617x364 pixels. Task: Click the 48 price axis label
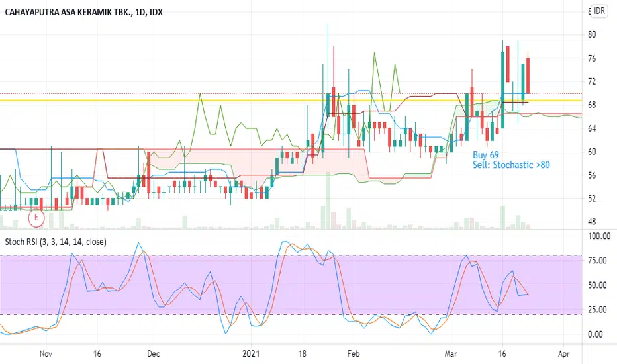592,222
